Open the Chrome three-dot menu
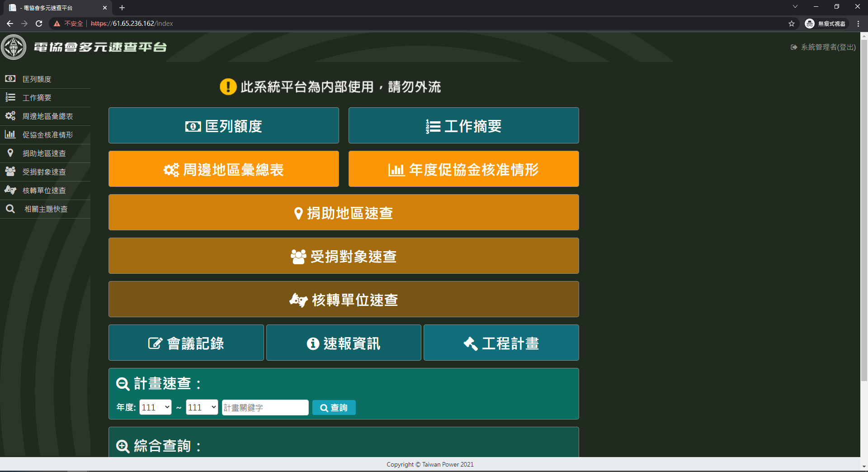868x472 pixels. 858,24
